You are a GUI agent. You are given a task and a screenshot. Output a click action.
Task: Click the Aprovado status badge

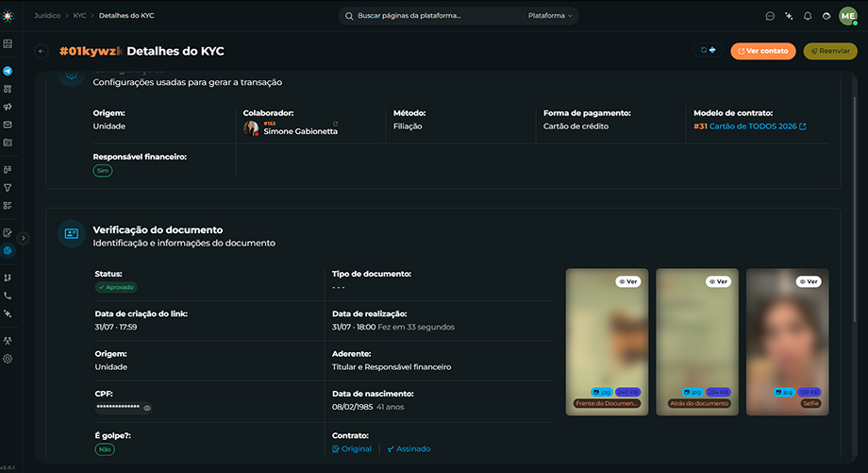(116, 287)
